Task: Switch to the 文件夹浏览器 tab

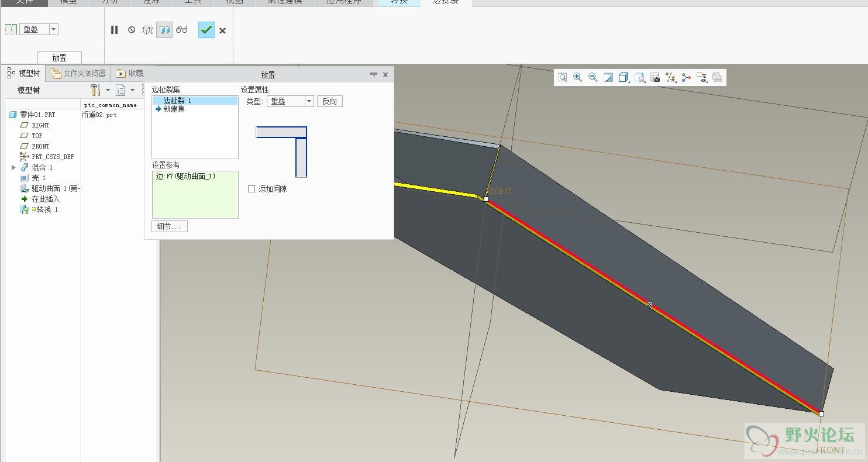Action: pyautogui.click(x=78, y=73)
